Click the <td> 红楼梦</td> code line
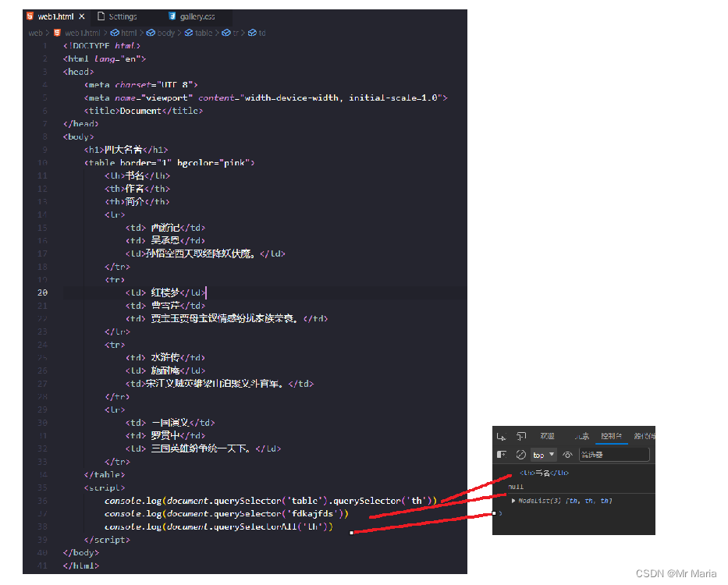Screen dimensions: 728x585 [165, 292]
